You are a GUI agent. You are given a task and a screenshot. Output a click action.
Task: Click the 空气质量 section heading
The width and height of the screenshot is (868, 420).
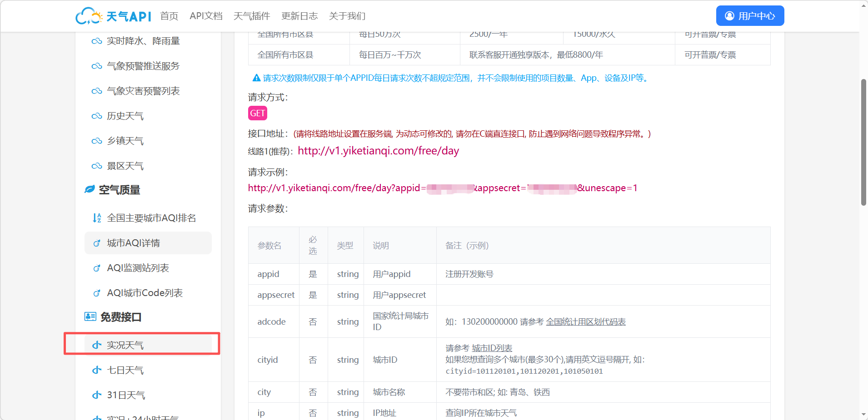coord(120,190)
